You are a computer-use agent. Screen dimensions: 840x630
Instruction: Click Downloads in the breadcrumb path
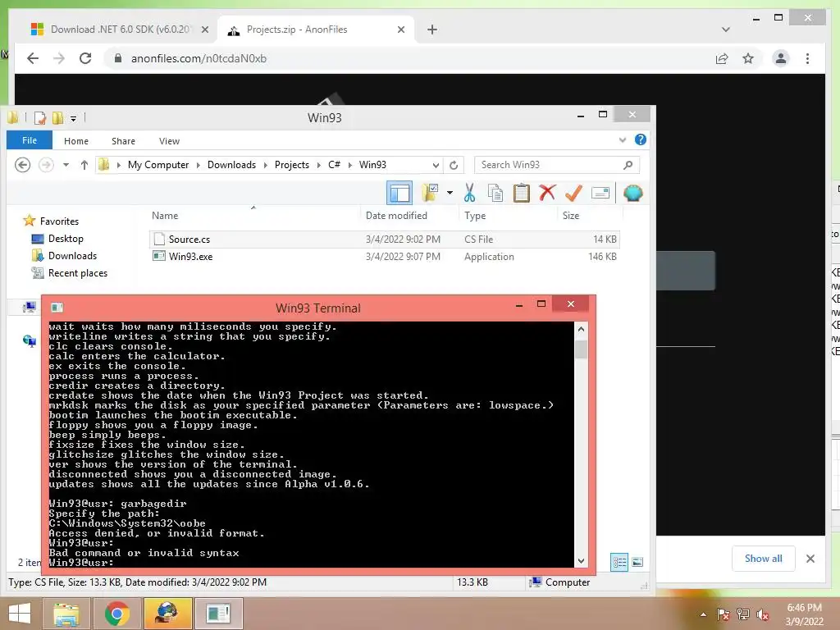231,165
